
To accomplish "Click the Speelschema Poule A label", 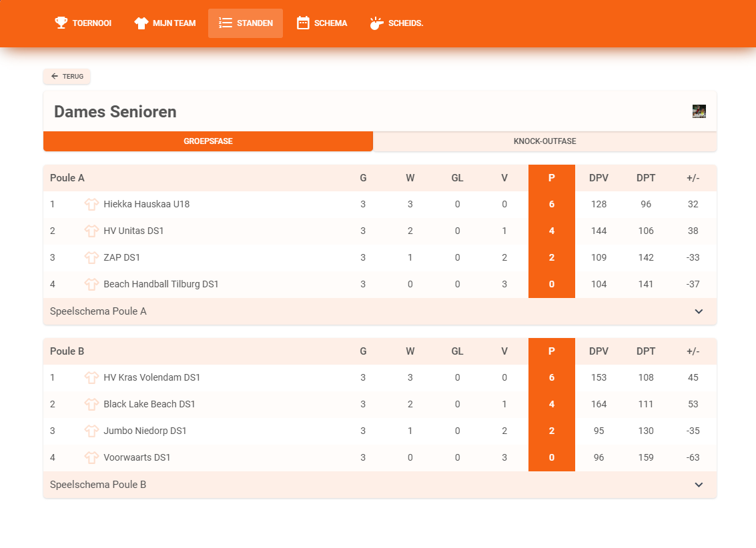I will click(x=98, y=311).
